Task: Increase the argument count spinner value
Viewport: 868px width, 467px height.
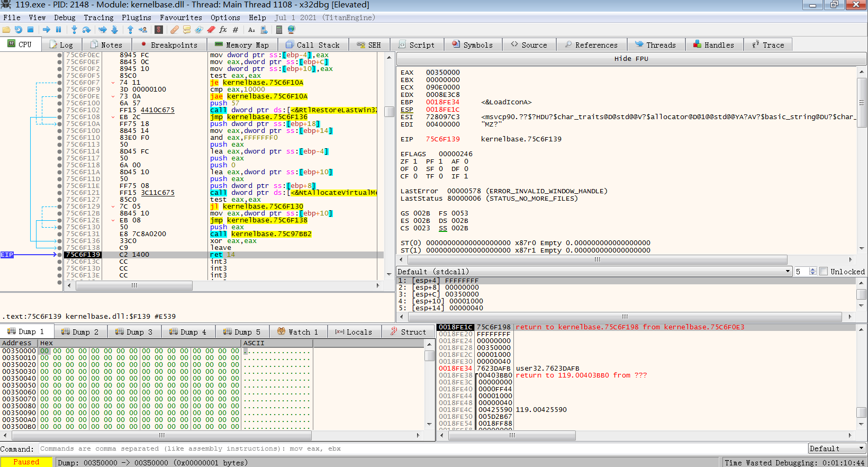Action: 813,270
